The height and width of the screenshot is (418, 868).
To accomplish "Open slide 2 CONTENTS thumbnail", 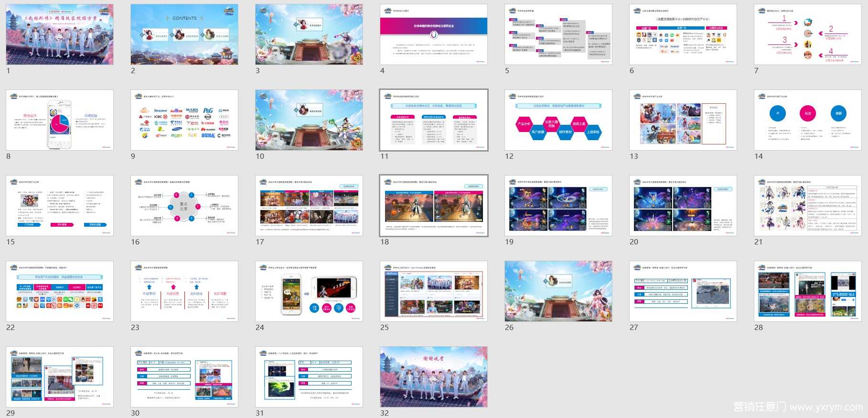I will [184, 34].
